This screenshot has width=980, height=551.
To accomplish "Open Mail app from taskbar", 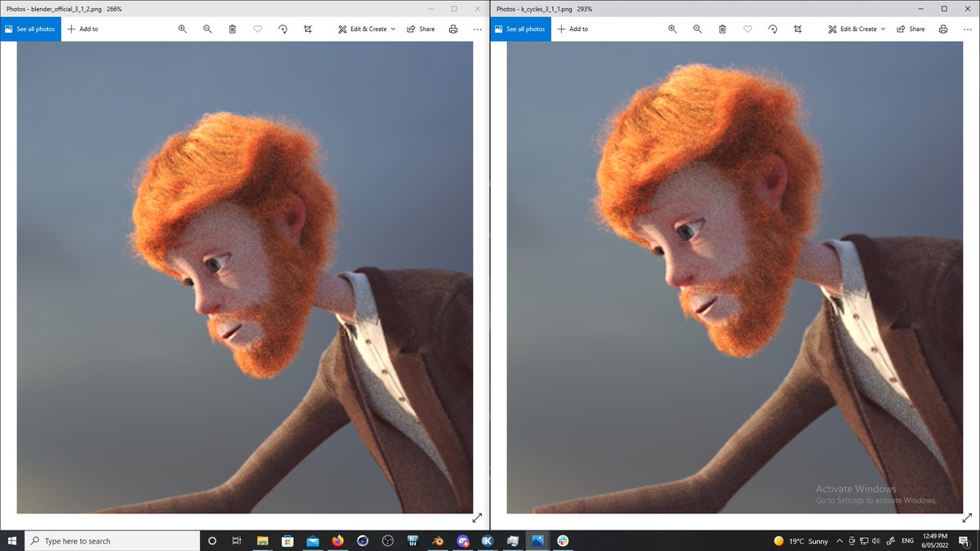I will (x=313, y=540).
